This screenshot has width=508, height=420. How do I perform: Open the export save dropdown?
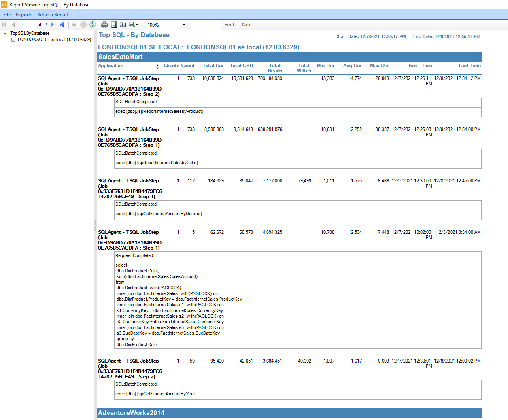click(134, 25)
